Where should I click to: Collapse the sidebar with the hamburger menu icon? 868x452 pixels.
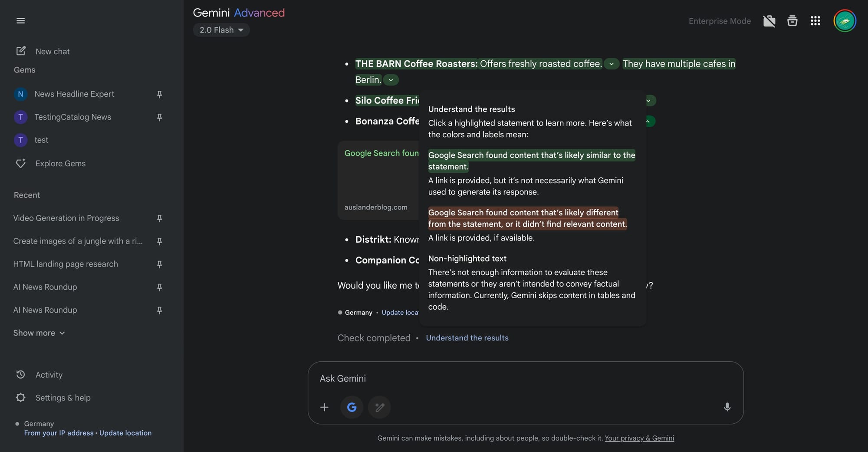(x=20, y=21)
